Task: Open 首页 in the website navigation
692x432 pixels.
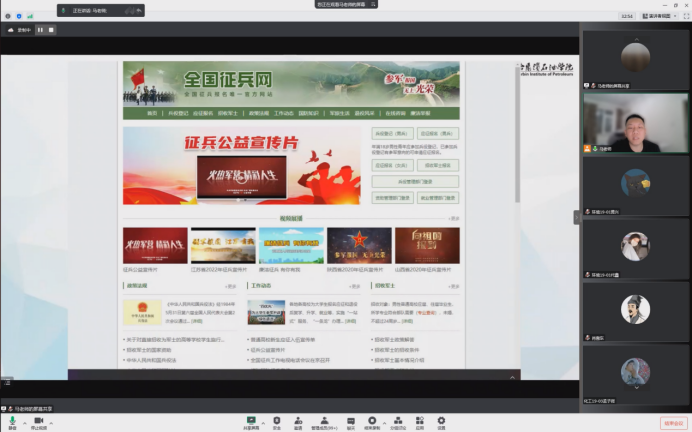Action: (152, 113)
